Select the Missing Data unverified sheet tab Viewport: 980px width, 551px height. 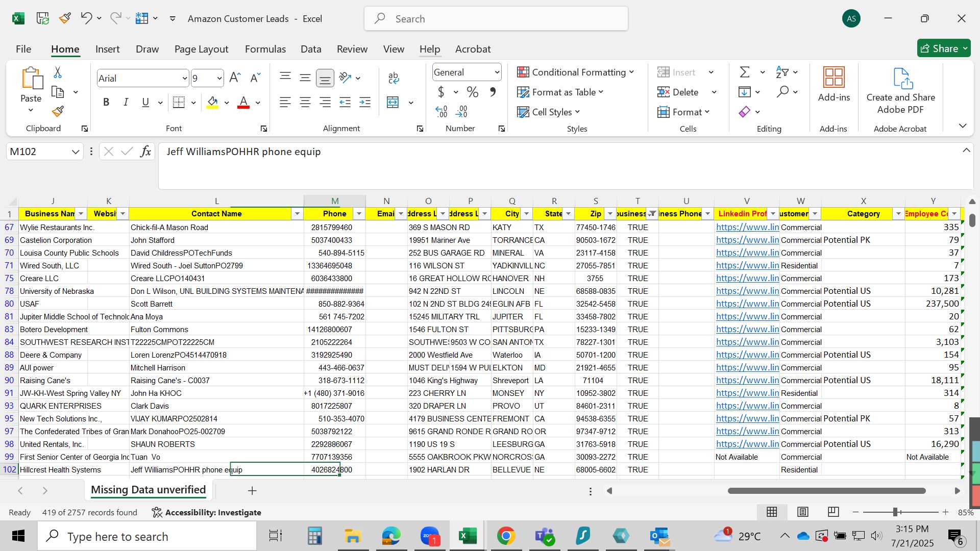click(x=149, y=490)
